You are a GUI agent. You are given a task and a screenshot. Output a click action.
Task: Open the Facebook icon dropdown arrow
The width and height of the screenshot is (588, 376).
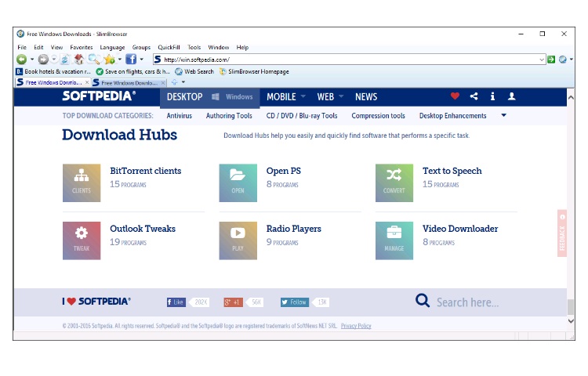pos(141,60)
